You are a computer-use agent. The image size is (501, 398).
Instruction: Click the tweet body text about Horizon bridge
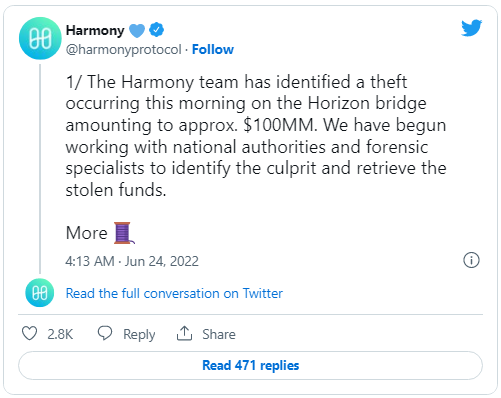point(256,136)
